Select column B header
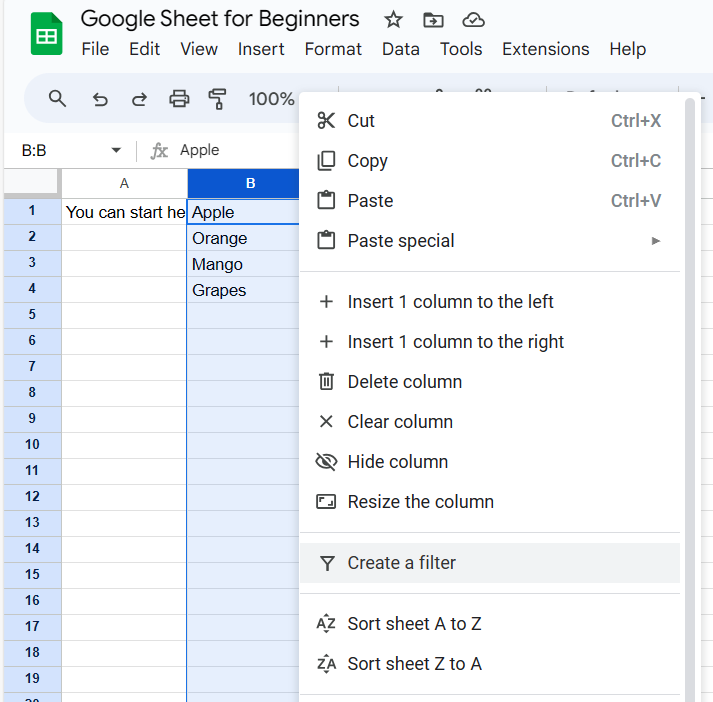 tap(243, 183)
